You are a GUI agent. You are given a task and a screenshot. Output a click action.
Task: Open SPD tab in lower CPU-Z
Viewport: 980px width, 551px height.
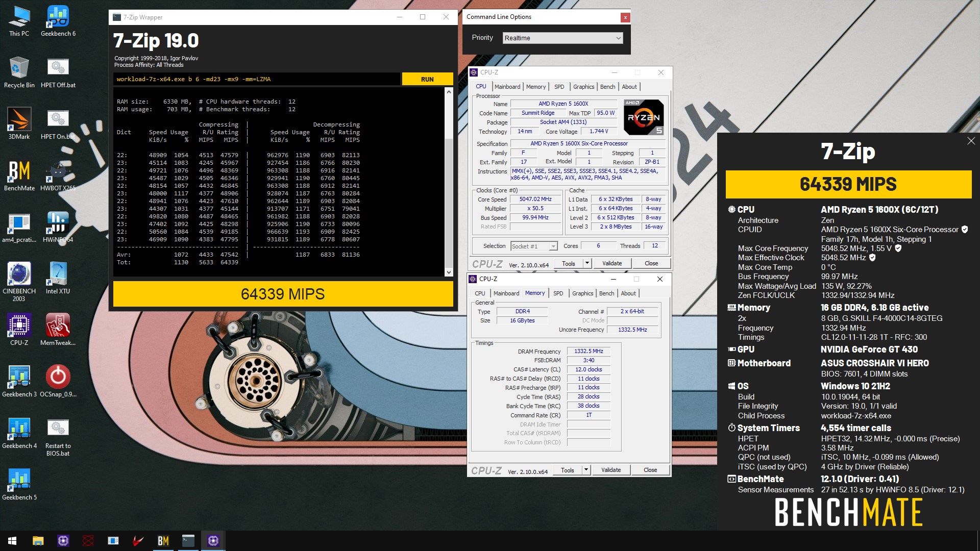click(558, 293)
